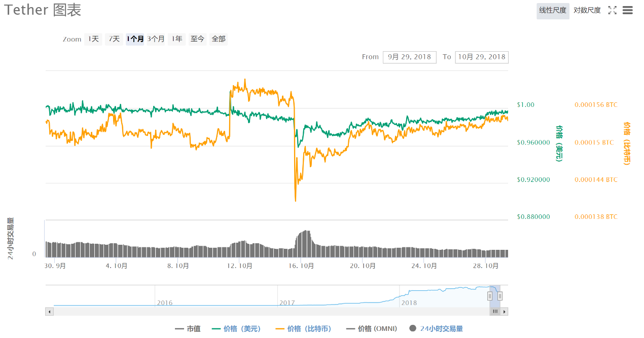
Task: Click 2016 in the navigator timeline
Action: pyautogui.click(x=164, y=303)
